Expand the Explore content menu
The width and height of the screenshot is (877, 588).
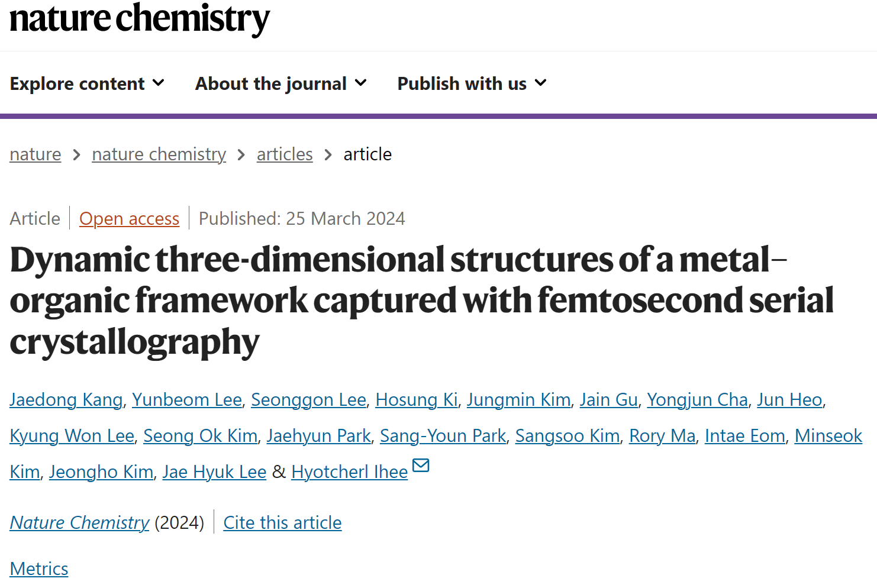[87, 83]
